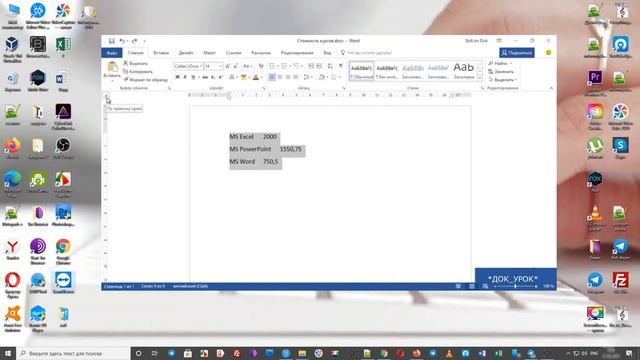Apply text effects to the selection
This screenshot has width=640, height=360.
tap(232, 77)
